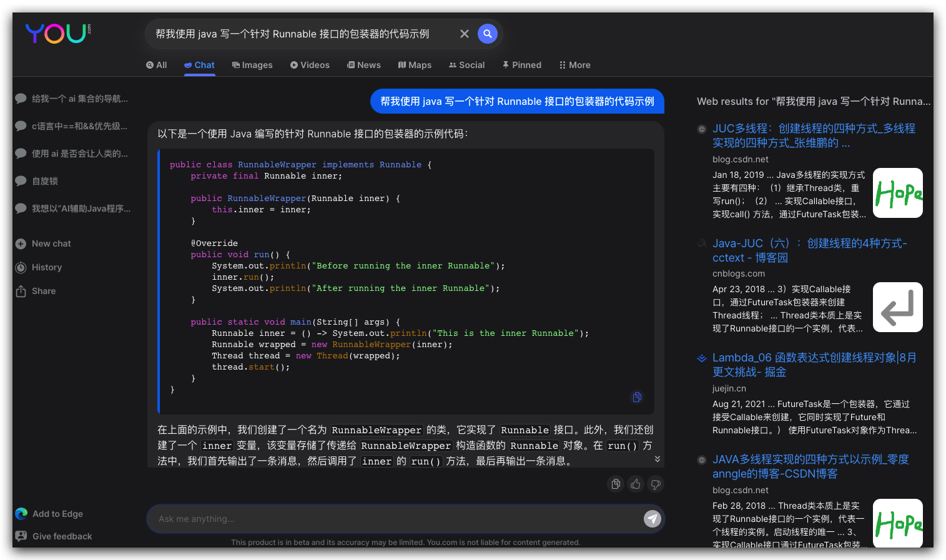The height and width of the screenshot is (560, 946).
Task: Open chat 'c语言中==和&&优先级...'
Action: (x=72, y=126)
